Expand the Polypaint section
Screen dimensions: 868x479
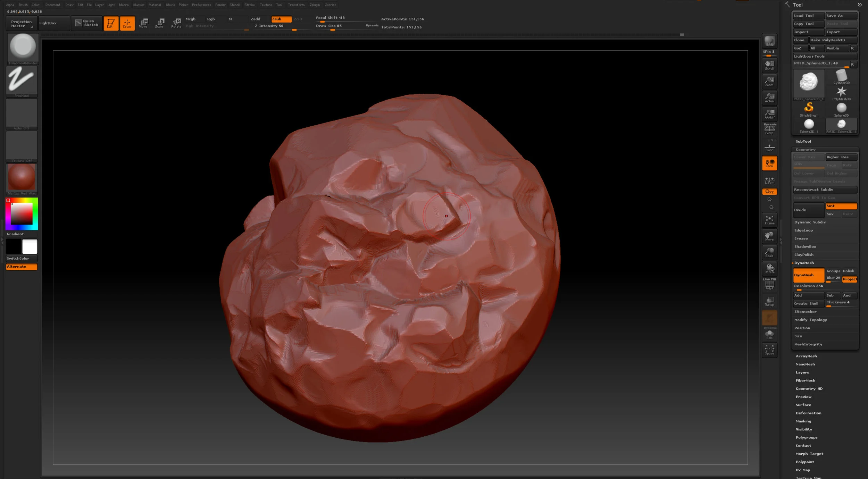[x=805, y=462]
